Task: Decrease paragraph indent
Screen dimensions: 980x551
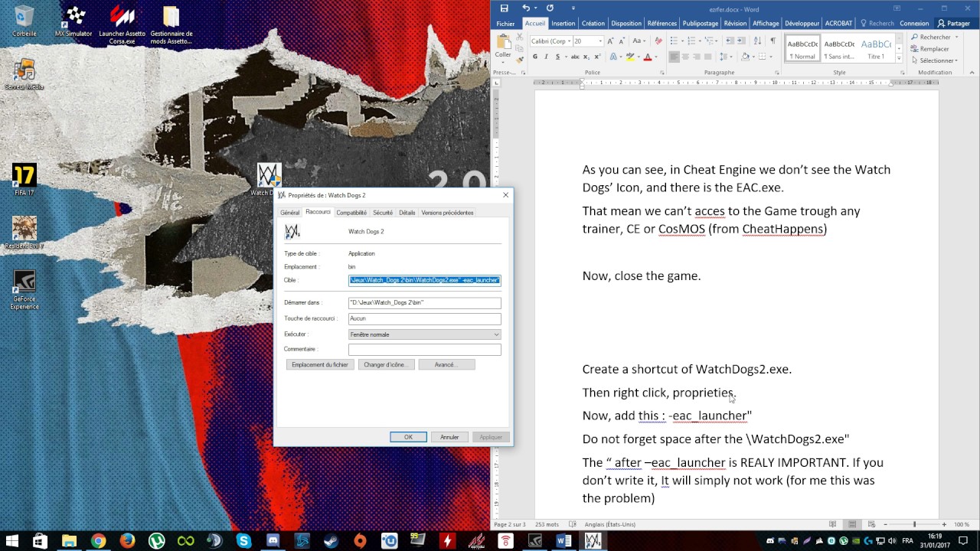Action: click(730, 41)
